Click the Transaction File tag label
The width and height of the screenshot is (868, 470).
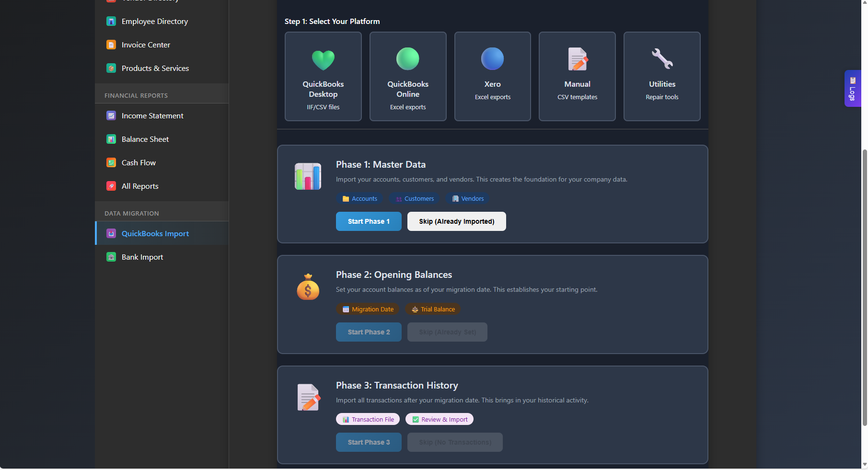[368, 420]
